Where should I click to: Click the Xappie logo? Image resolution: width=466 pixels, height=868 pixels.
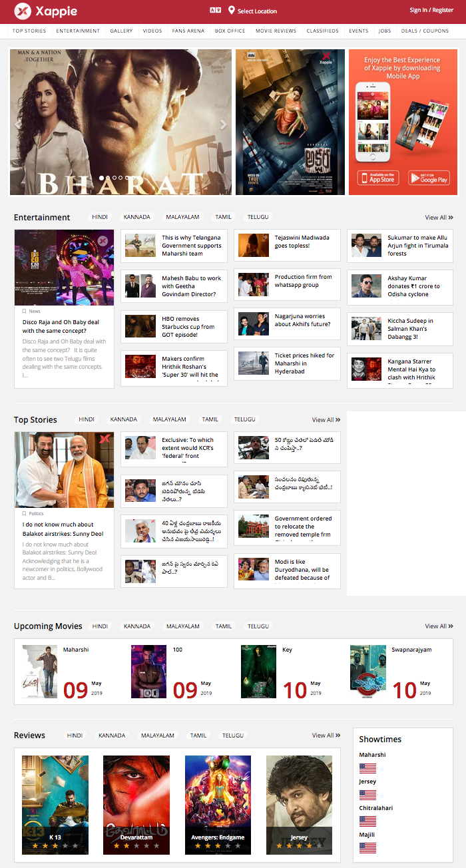tap(46, 11)
